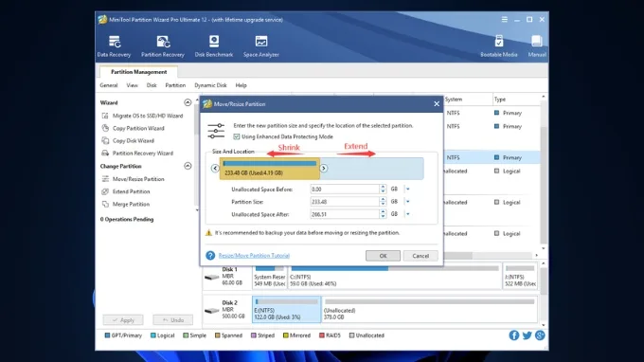This screenshot has width=644, height=362.
Task: Select C:(NTFS) partition on Disk 1
Action: pyautogui.click(x=395, y=277)
